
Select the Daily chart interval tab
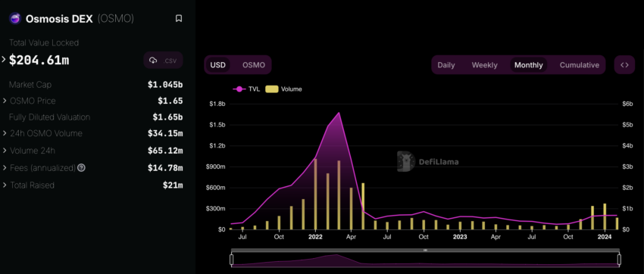pyautogui.click(x=446, y=65)
